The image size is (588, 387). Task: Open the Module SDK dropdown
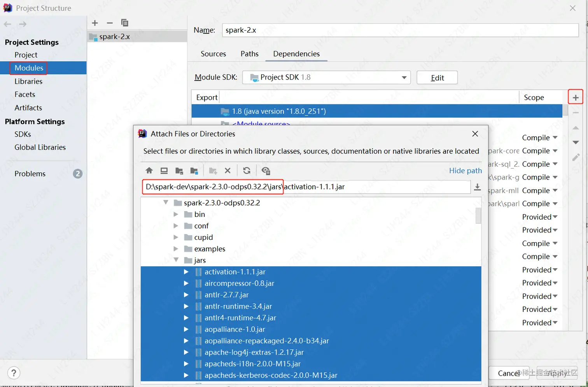click(326, 77)
